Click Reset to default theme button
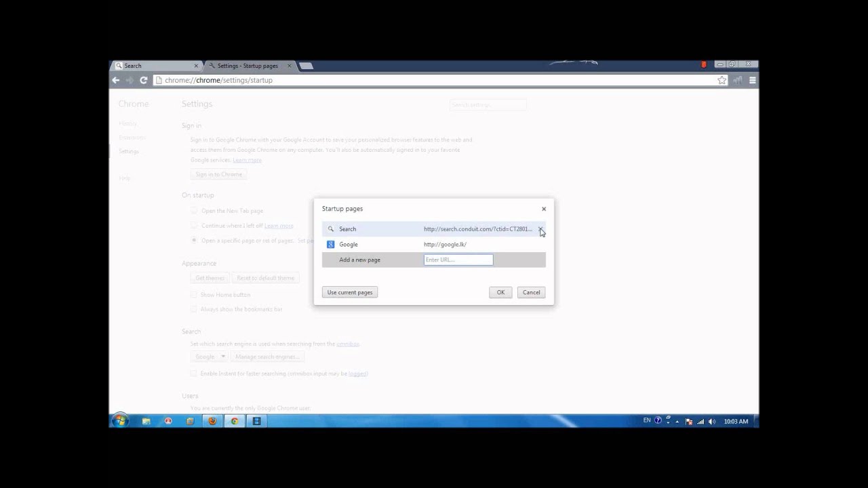 point(265,278)
